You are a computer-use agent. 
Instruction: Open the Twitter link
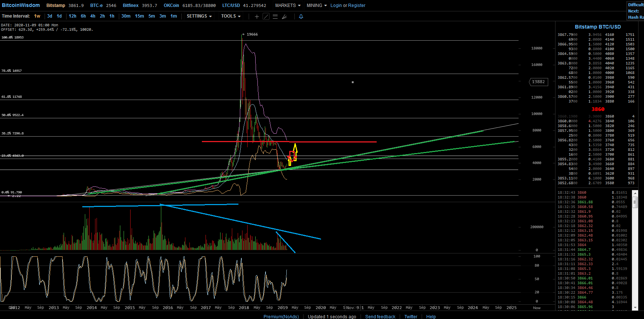pos(411,316)
